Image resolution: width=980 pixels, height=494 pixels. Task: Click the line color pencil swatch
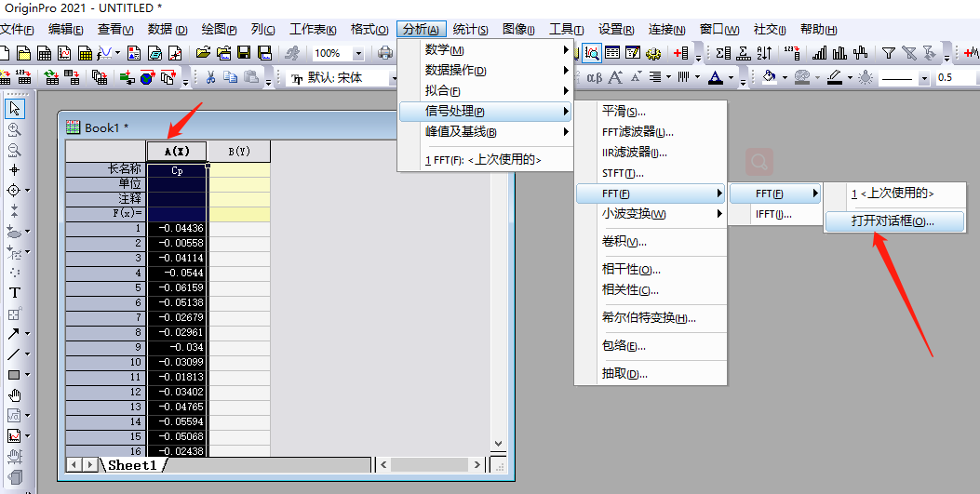coord(835,77)
